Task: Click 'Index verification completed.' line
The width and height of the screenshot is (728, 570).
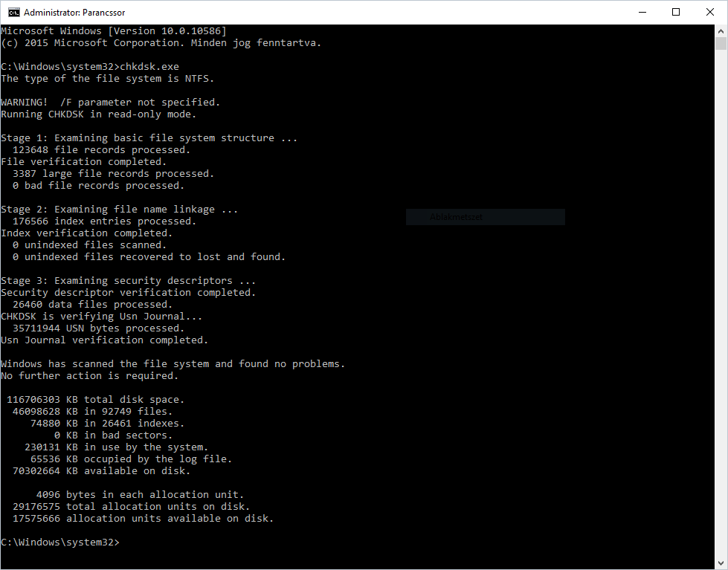Action: click(87, 233)
